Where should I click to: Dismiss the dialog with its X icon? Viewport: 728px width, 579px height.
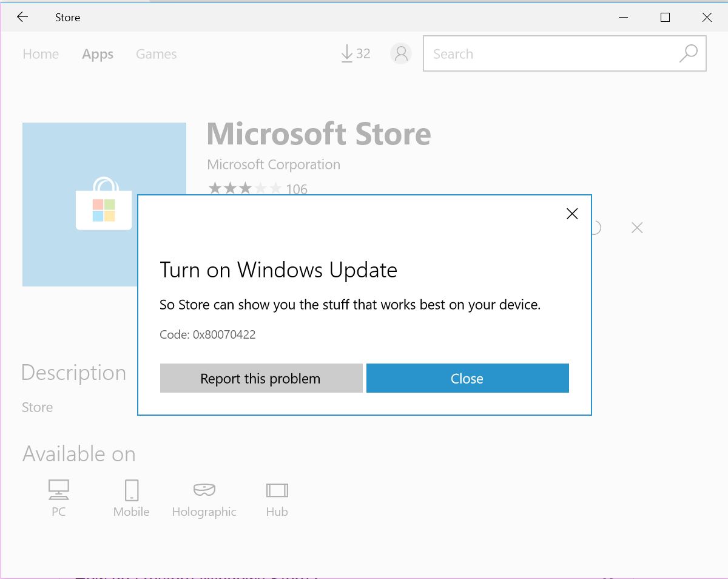tap(572, 214)
